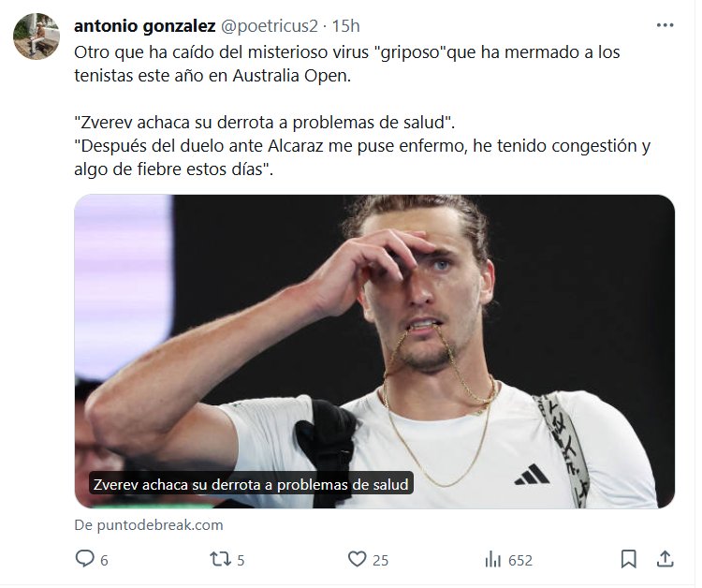This screenshot has width=702, height=588.
Task: Click the reply count number 6
Action: point(104,560)
